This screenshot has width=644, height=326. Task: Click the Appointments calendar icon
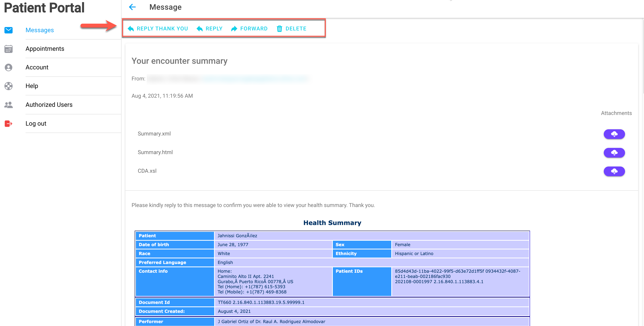coord(9,49)
